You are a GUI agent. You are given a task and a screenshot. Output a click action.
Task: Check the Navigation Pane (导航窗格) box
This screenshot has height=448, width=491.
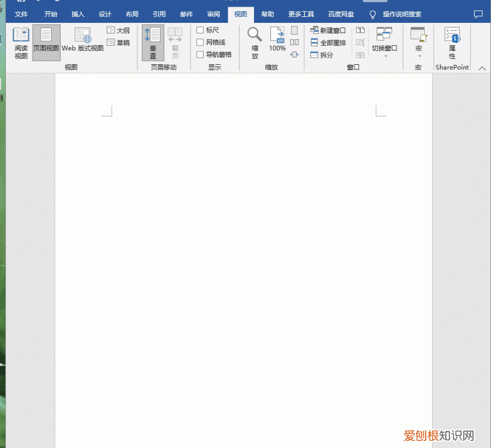(200, 55)
